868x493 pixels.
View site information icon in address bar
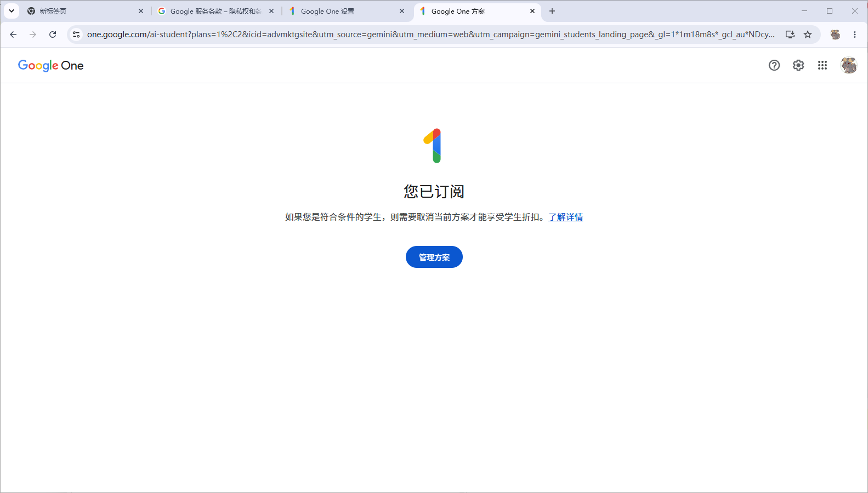click(x=76, y=35)
